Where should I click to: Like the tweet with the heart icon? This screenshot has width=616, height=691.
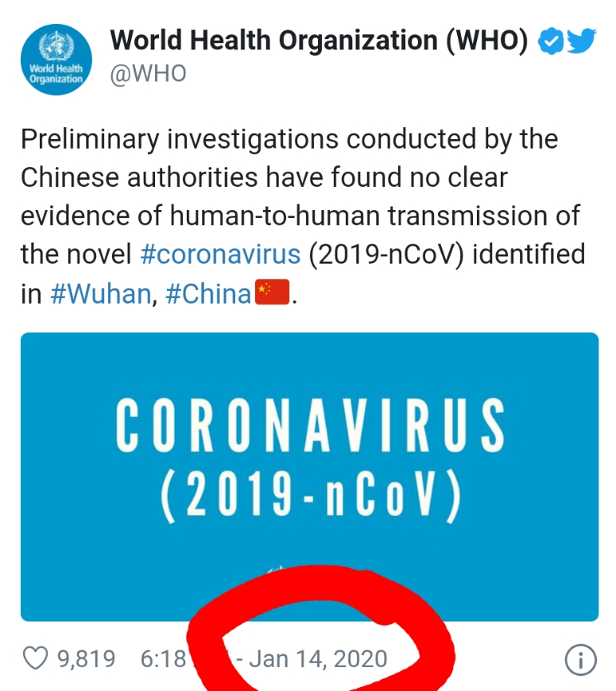pyautogui.click(x=35, y=658)
